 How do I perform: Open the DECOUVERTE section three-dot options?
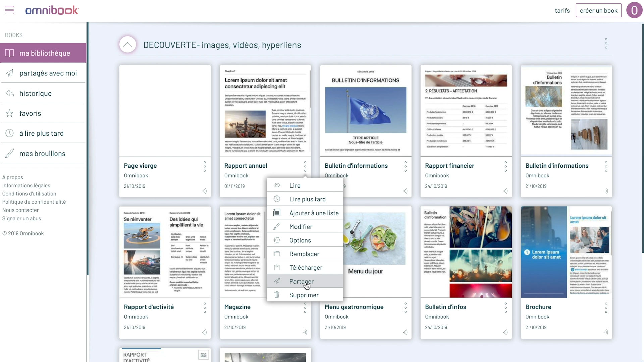[606, 43]
